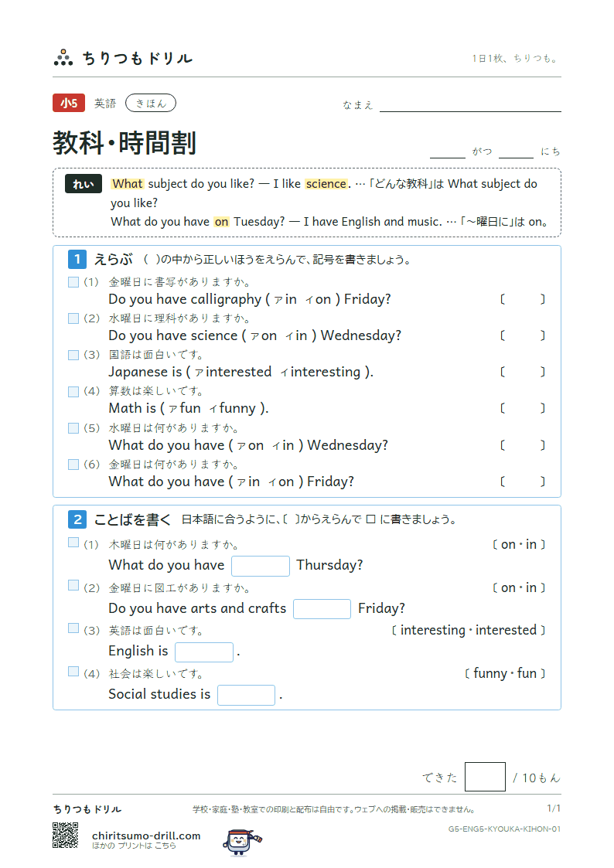Screen dimensions: 614x868
Task: Check the box for question (1) calligraphy Friday
Action: pos(73,282)
